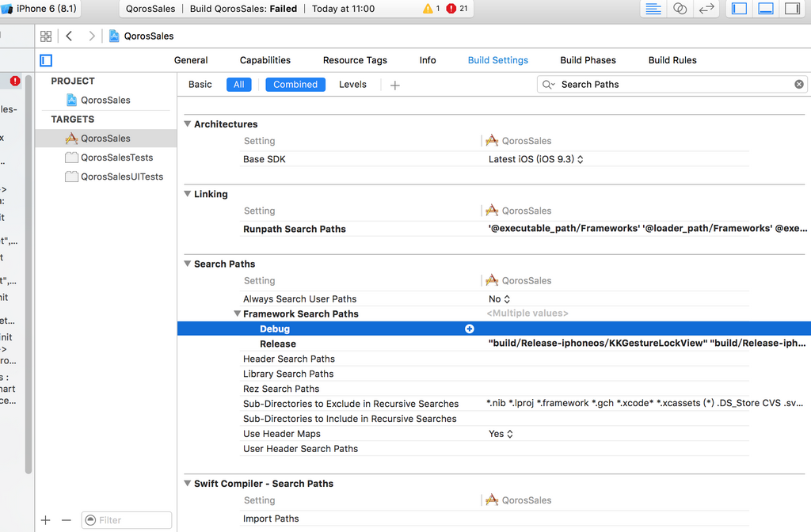Click the QorosSales project file icon in jump bar
This screenshot has height=532, width=811.
coord(114,36)
